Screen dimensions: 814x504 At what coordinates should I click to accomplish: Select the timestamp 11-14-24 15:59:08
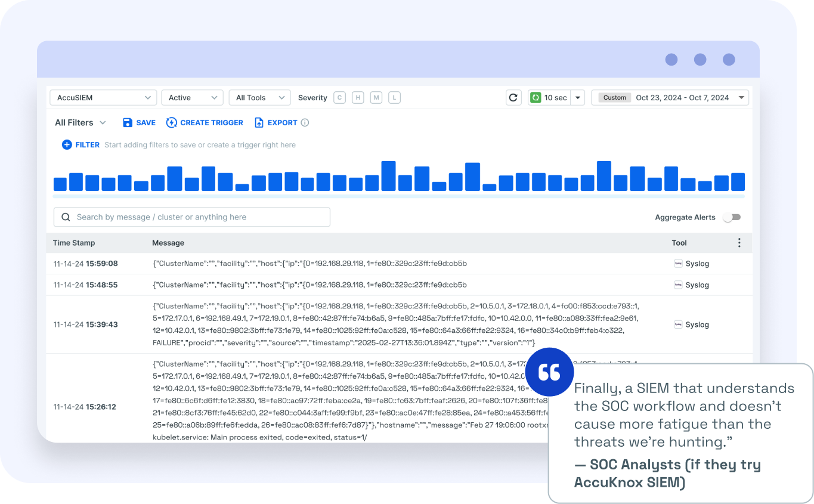85,264
